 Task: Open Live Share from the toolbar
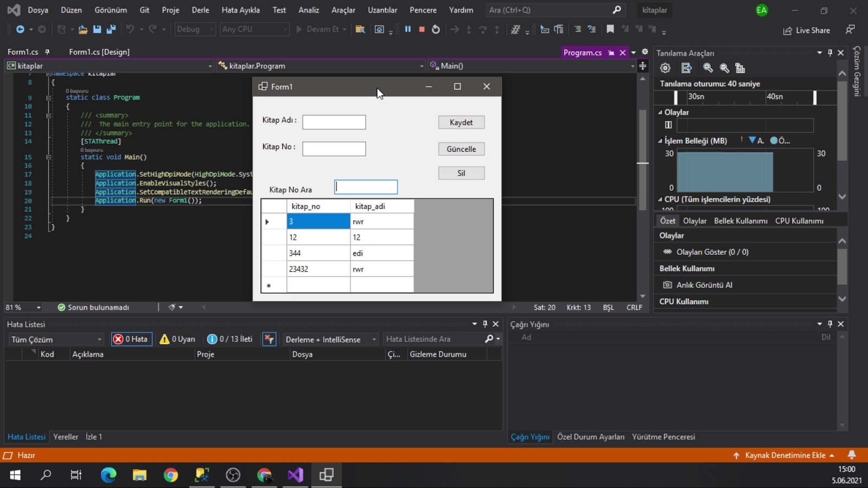pos(807,30)
